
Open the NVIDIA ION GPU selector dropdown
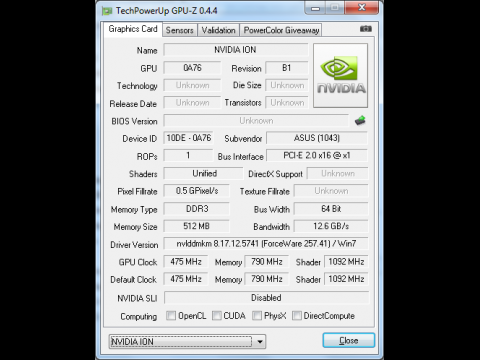(187, 342)
